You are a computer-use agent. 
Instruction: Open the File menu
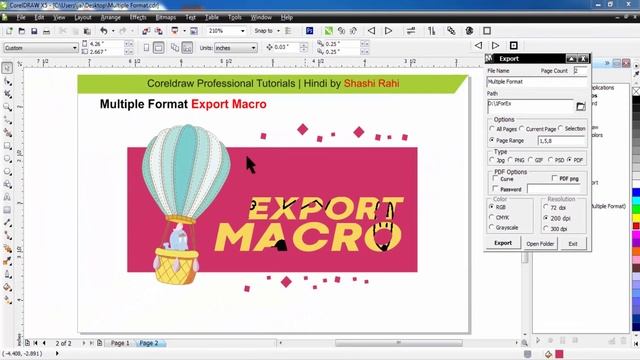point(21,18)
